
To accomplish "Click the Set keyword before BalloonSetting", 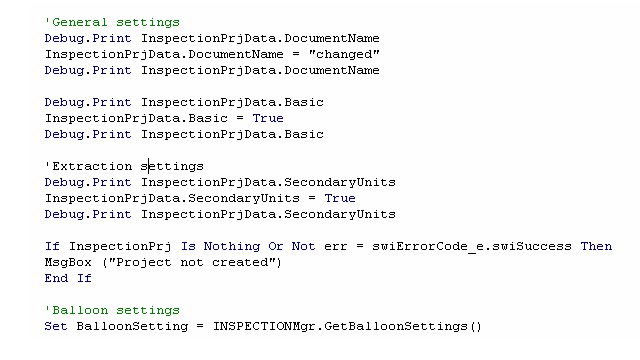I will coord(56,327).
